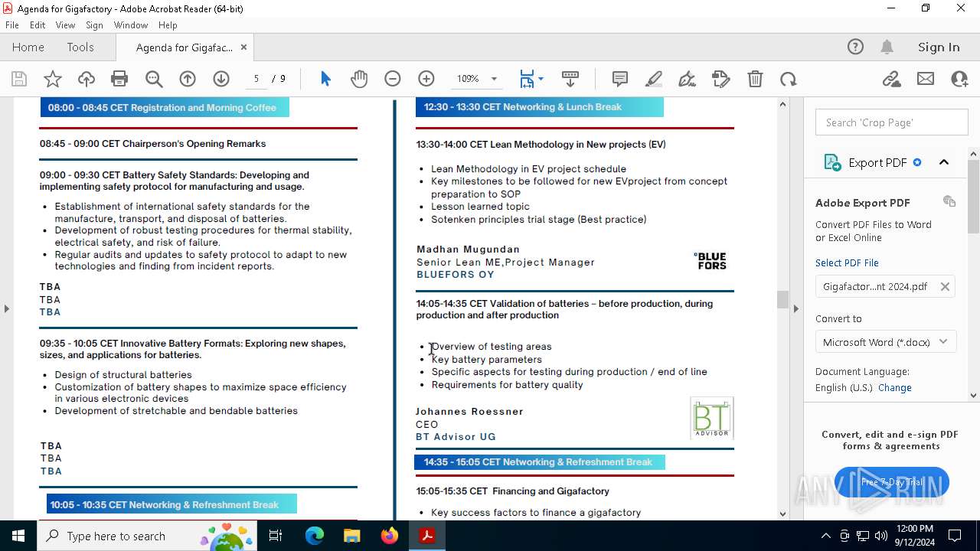Screen dimensions: 980x551
Task: Click the copy icon beside Adobe Export PDF
Action: 949,201
